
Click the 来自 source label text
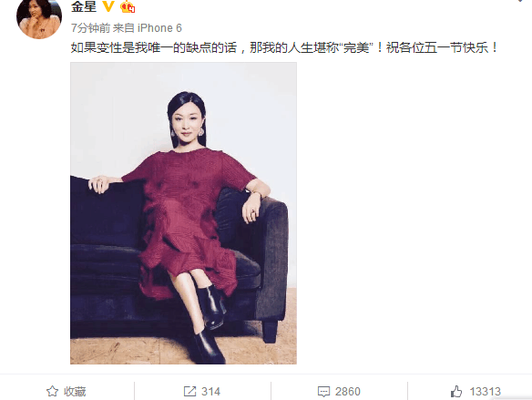(x=124, y=28)
